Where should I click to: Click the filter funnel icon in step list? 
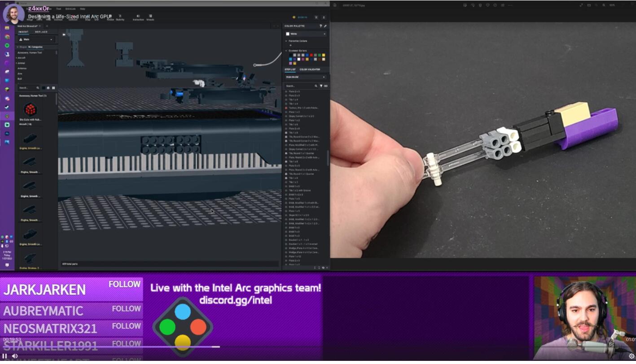point(321,86)
